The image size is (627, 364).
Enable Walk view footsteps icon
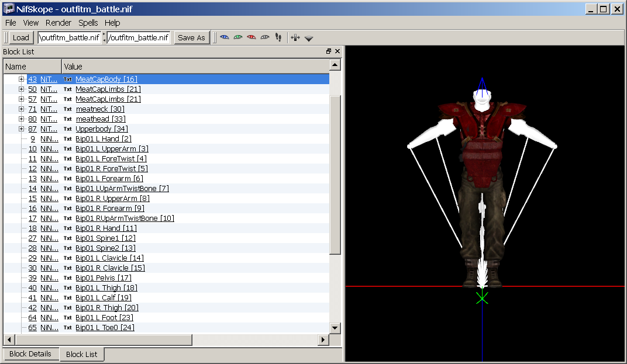278,37
